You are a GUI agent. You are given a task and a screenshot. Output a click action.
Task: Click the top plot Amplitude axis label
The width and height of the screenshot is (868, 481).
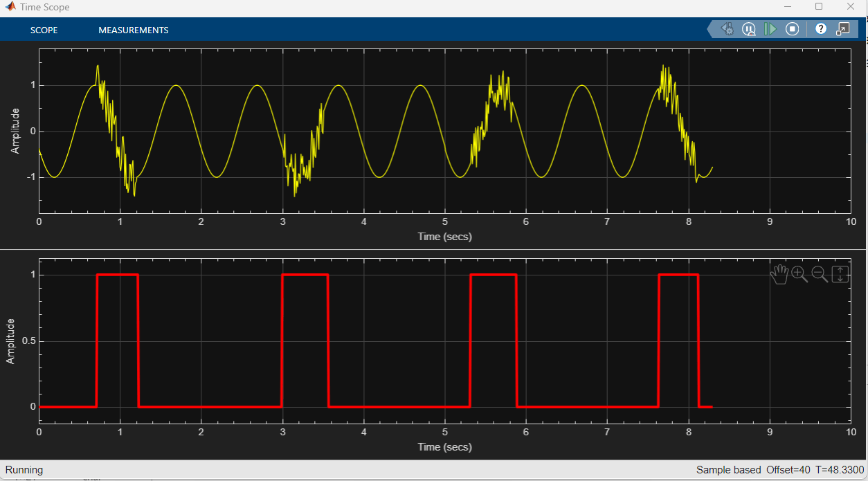pos(15,131)
